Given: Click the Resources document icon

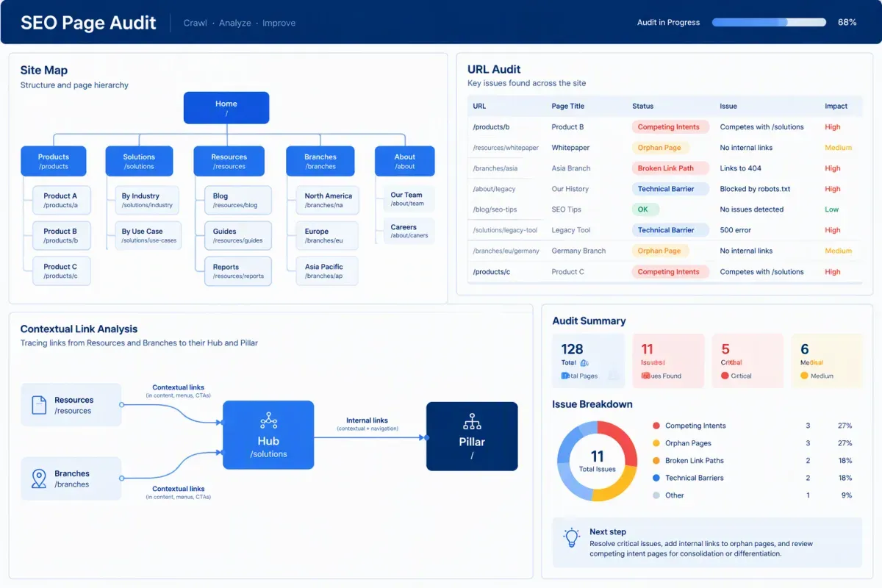Looking at the screenshot, I should coord(39,405).
